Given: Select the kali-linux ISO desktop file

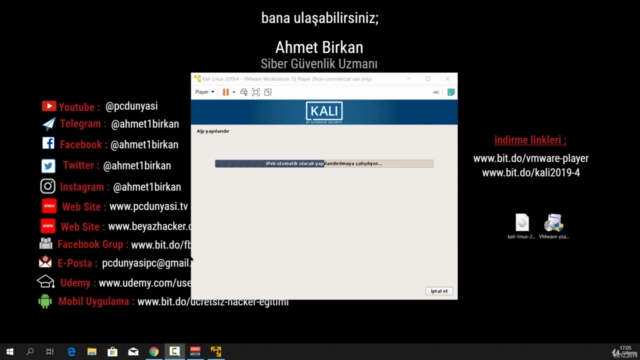Looking at the screenshot, I should tap(522, 226).
